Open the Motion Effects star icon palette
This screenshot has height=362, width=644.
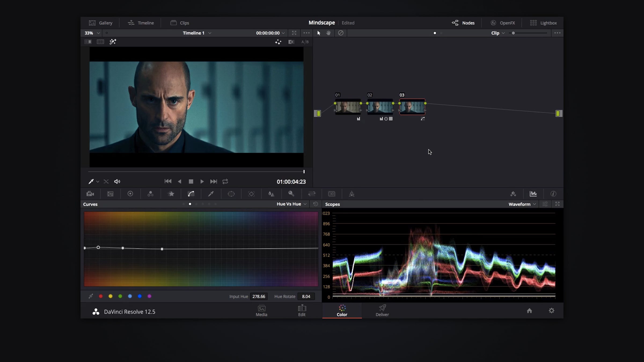tap(171, 194)
